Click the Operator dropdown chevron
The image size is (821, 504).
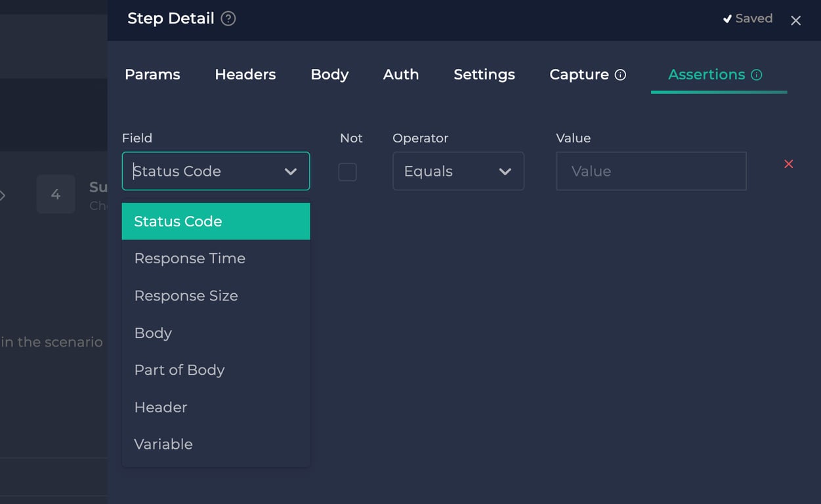pyautogui.click(x=505, y=171)
